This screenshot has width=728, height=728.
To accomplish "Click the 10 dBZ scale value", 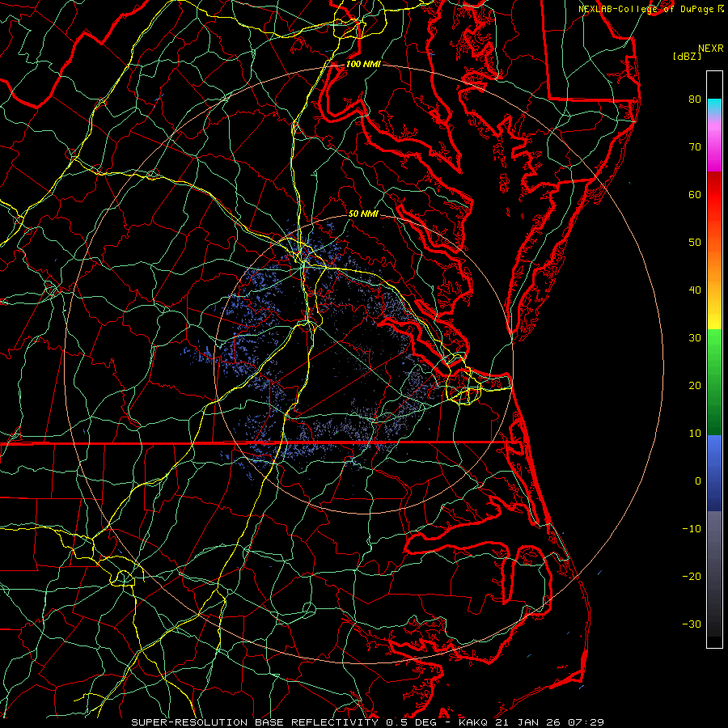I will pos(695,434).
